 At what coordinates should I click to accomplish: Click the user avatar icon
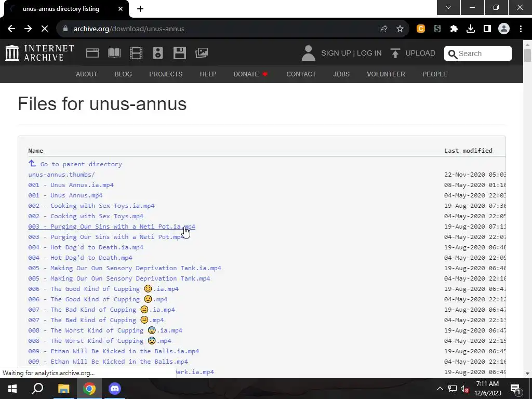(308, 54)
